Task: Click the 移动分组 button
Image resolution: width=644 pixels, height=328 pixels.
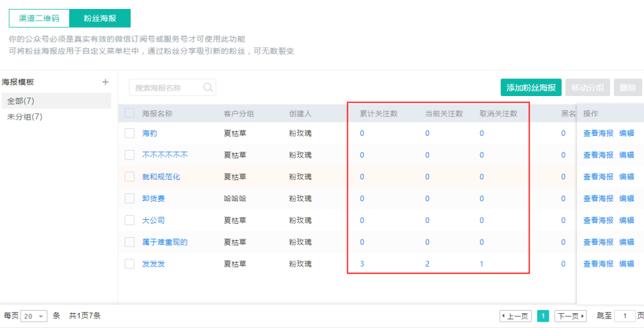Action: click(x=587, y=88)
